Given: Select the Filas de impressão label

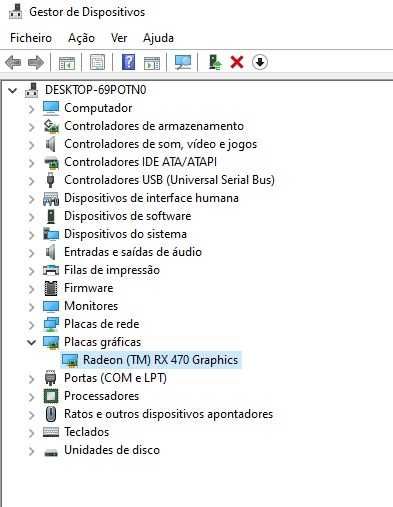Looking at the screenshot, I should tap(112, 270).
